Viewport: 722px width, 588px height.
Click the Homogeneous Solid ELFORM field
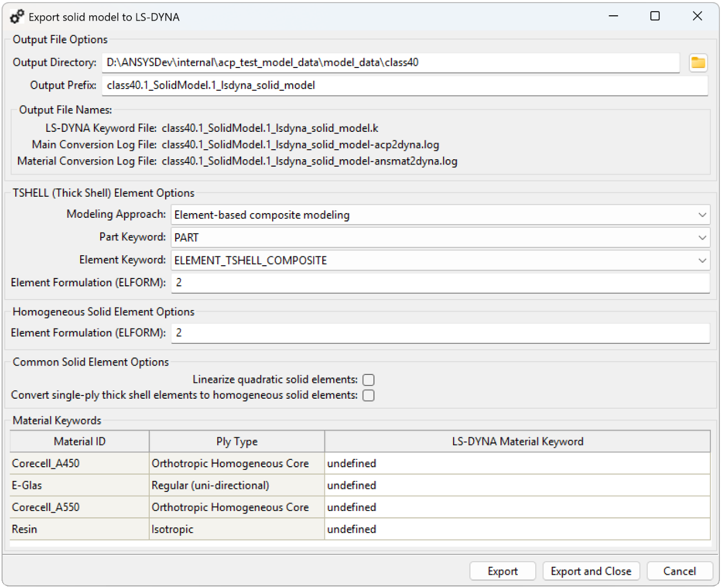[440, 333]
